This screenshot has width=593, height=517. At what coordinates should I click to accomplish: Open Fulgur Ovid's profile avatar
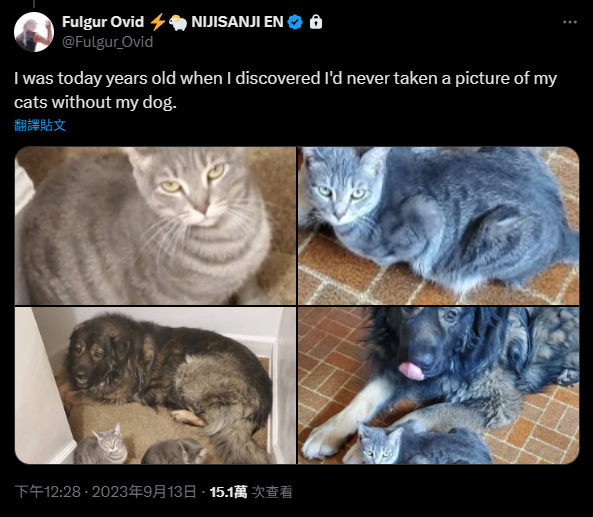34,32
